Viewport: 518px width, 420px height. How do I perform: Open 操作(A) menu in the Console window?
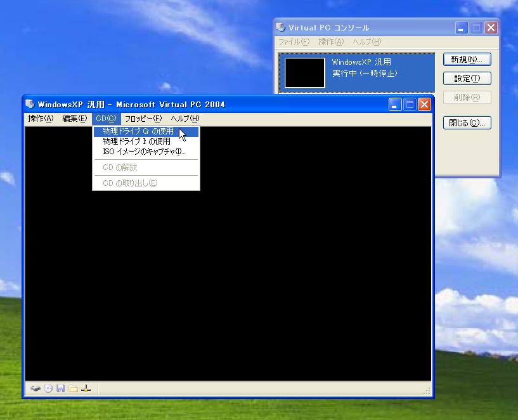pyautogui.click(x=331, y=42)
